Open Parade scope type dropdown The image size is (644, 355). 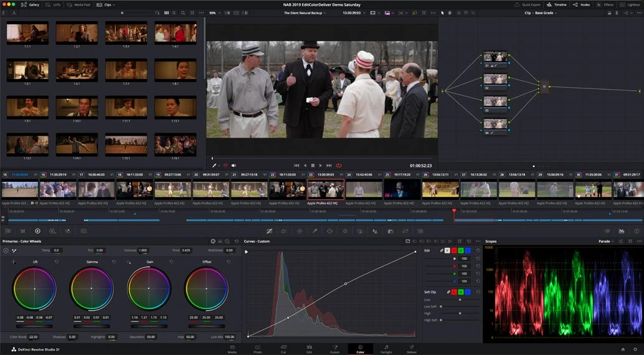click(x=606, y=241)
